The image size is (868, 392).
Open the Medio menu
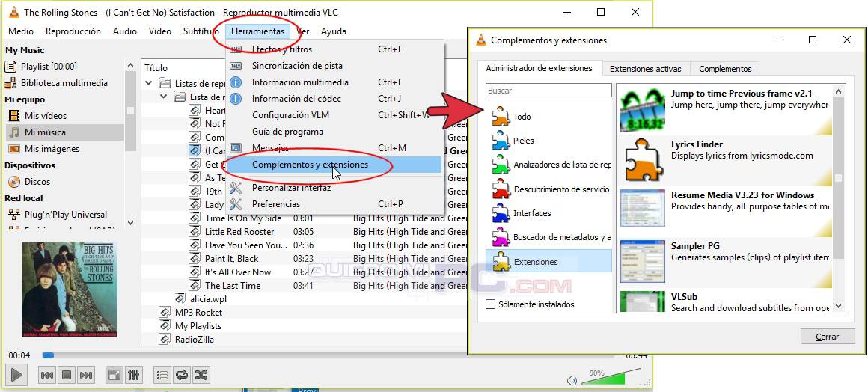pos(21,31)
